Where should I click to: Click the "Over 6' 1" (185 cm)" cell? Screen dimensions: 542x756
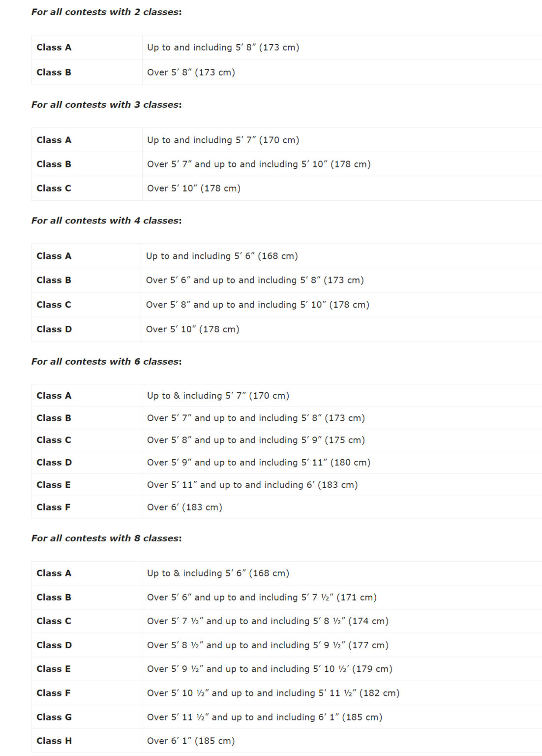click(191, 741)
